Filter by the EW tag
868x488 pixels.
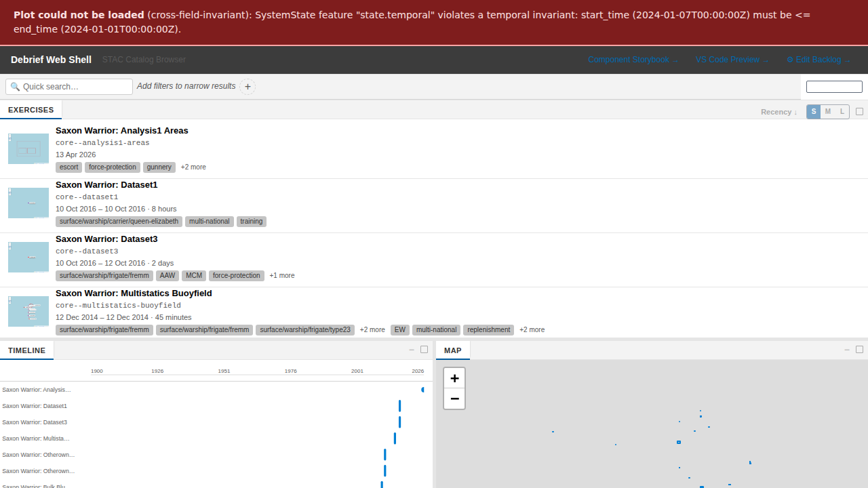pyautogui.click(x=400, y=330)
